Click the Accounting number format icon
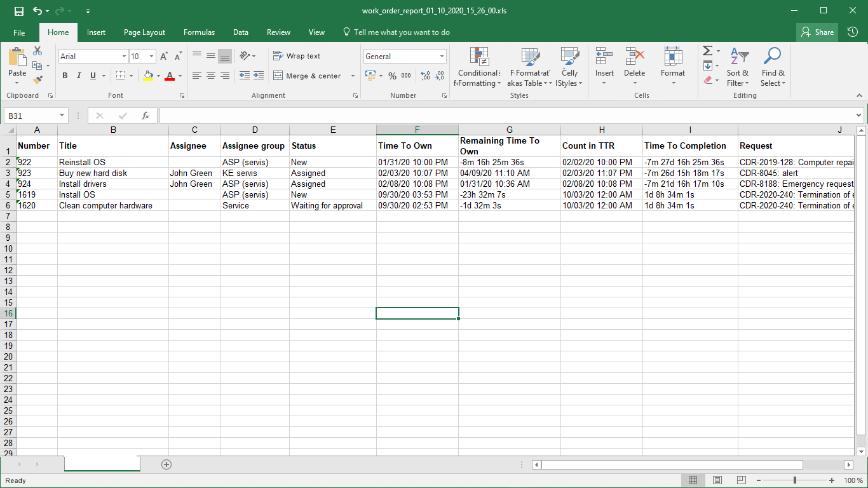Image resolution: width=868 pixels, height=488 pixels. tap(371, 76)
